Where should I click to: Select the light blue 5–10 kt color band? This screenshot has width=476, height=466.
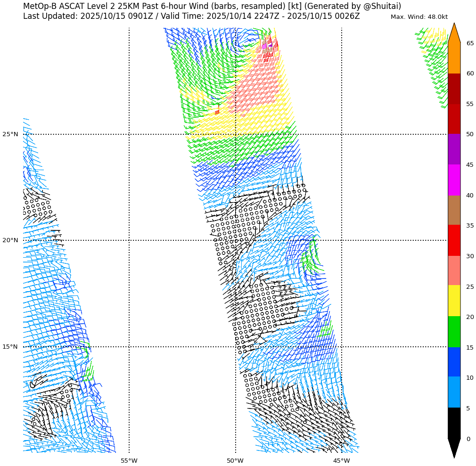tap(454, 392)
